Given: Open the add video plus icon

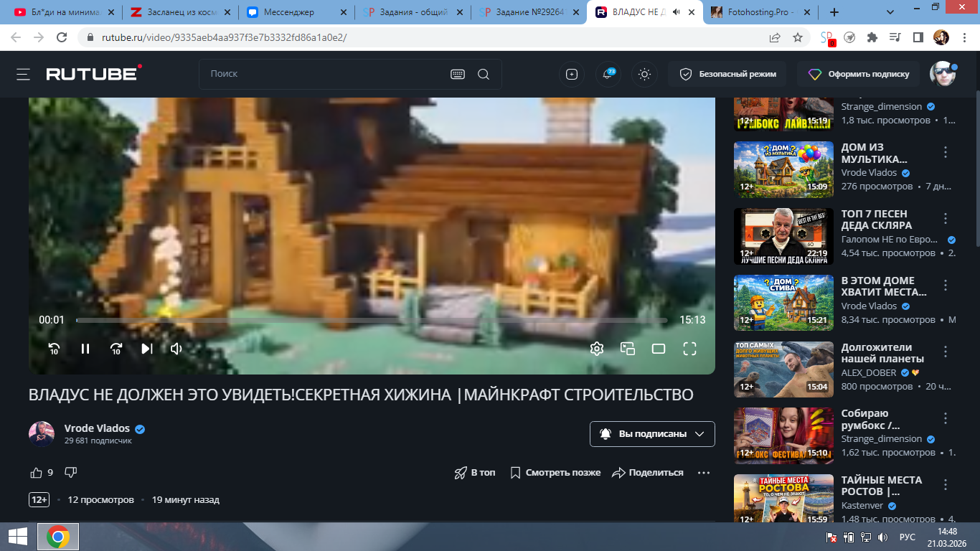Looking at the screenshot, I should click(572, 74).
